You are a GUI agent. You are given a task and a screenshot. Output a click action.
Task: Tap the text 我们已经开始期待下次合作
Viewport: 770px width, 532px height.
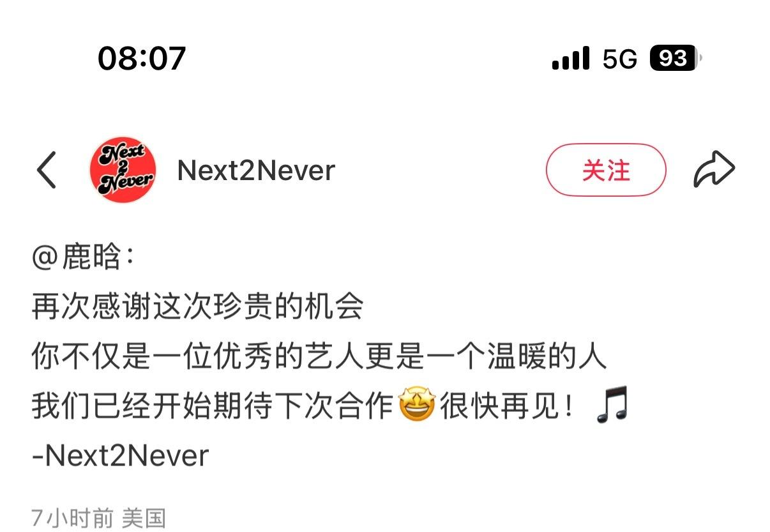pyautogui.click(x=212, y=406)
